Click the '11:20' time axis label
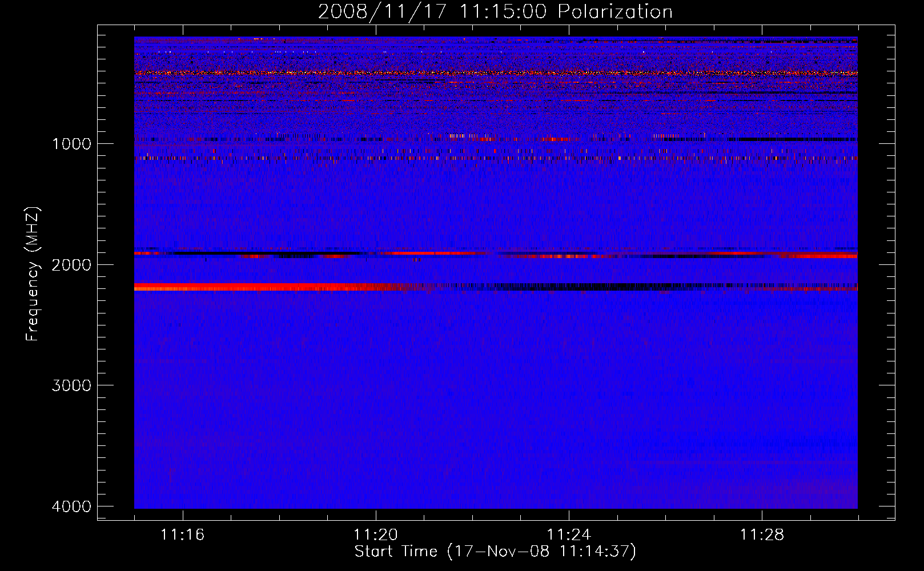Screen dimensions: 924x571 [376, 534]
